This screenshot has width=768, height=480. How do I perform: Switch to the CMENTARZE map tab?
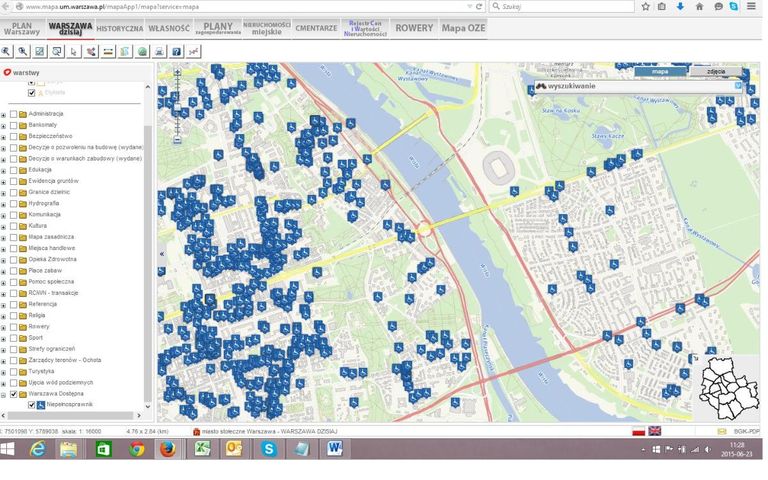coord(316,28)
